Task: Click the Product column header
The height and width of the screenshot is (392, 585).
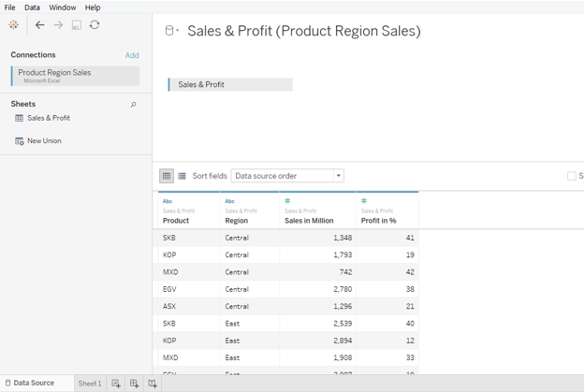Action: [x=176, y=221]
